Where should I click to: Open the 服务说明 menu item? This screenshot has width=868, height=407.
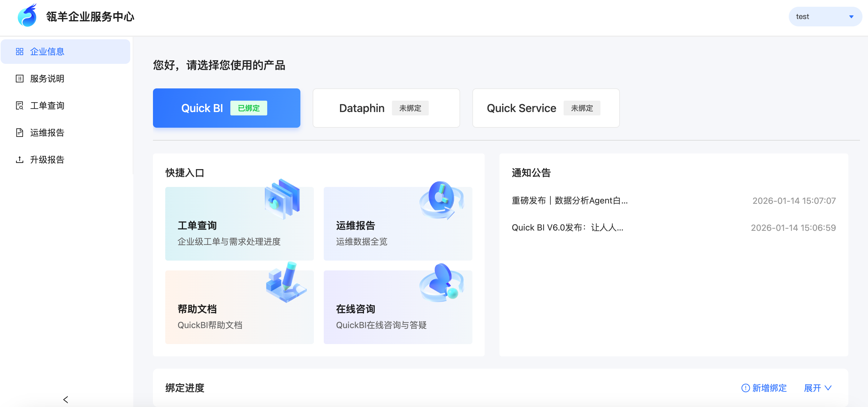click(47, 79)
